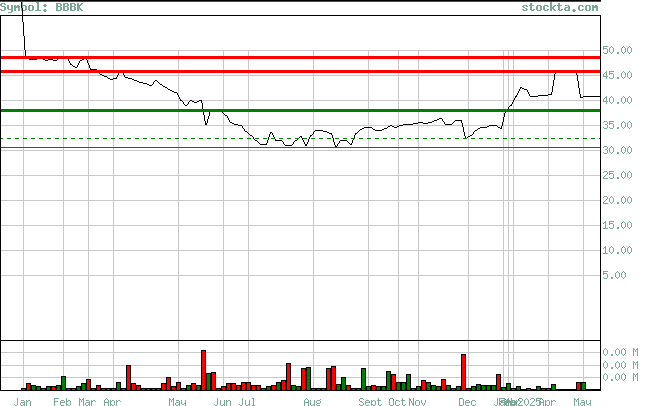Click the Nov month label
This screenshot has height=406, width=655.
[417, 402]
